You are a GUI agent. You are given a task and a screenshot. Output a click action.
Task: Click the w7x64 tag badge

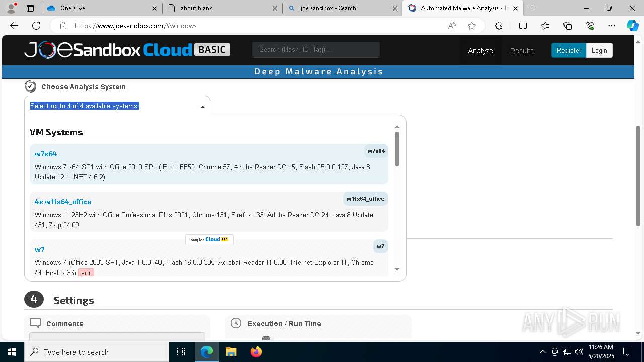[x=376, y=151]
